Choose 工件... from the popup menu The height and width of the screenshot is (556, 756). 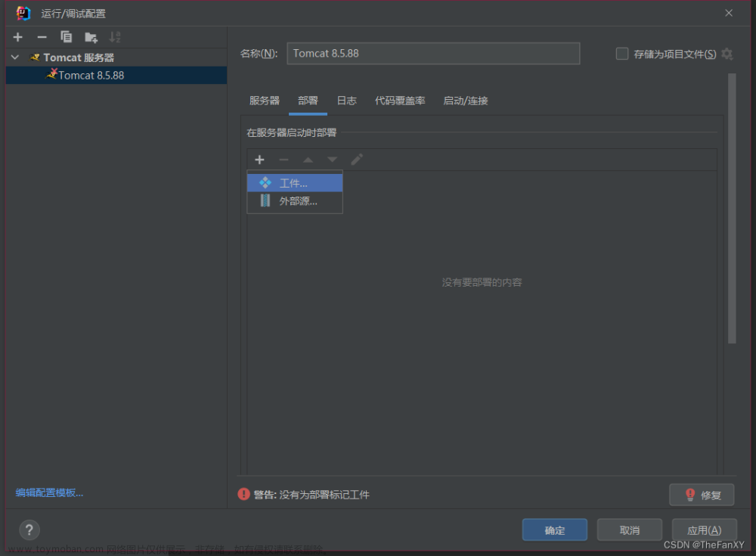coord(295,183)
